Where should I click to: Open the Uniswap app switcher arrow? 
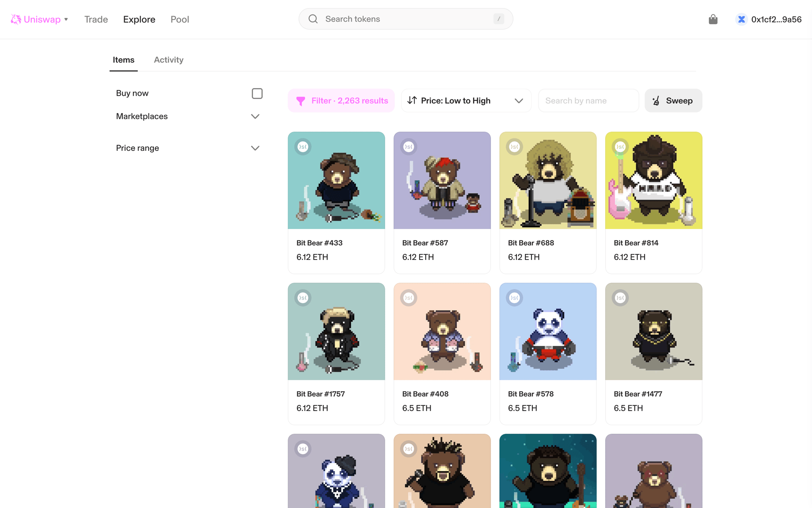66,19
